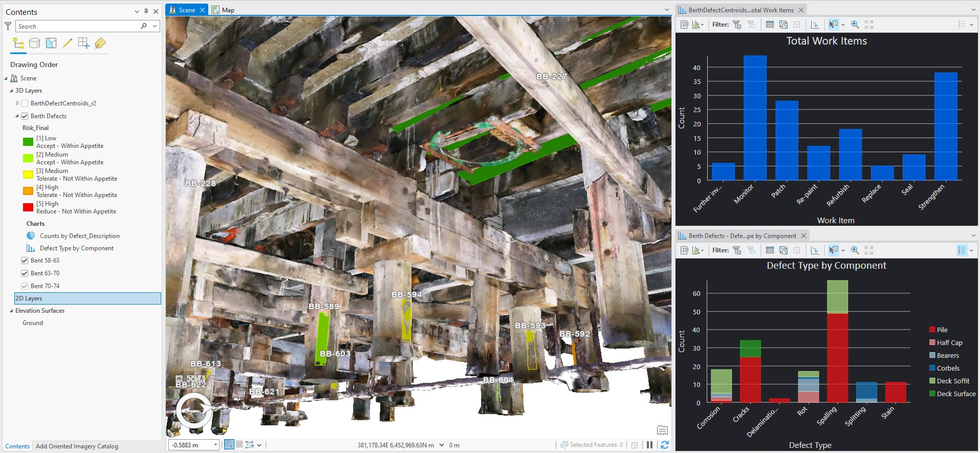
Task: Select the List By Labeling tag icon
Action: point(100,44)
